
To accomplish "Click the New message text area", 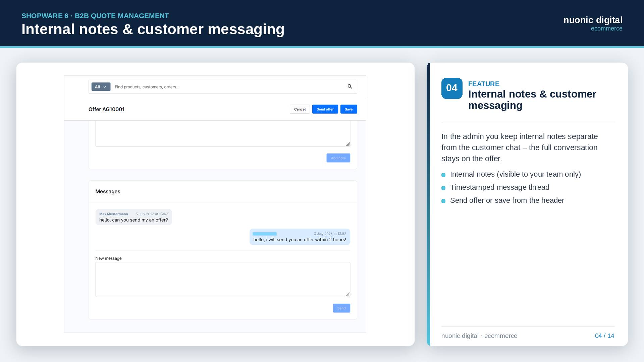I will (x=223, y=280).
